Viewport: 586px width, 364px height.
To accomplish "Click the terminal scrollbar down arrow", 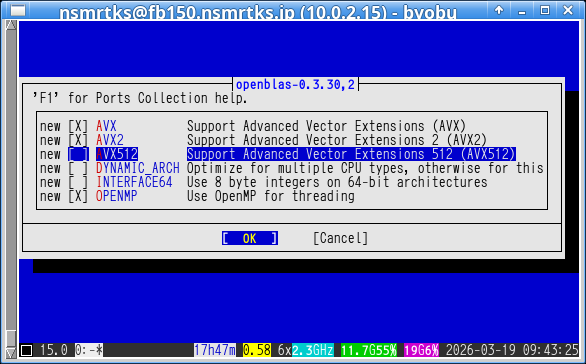I will 11,353.
